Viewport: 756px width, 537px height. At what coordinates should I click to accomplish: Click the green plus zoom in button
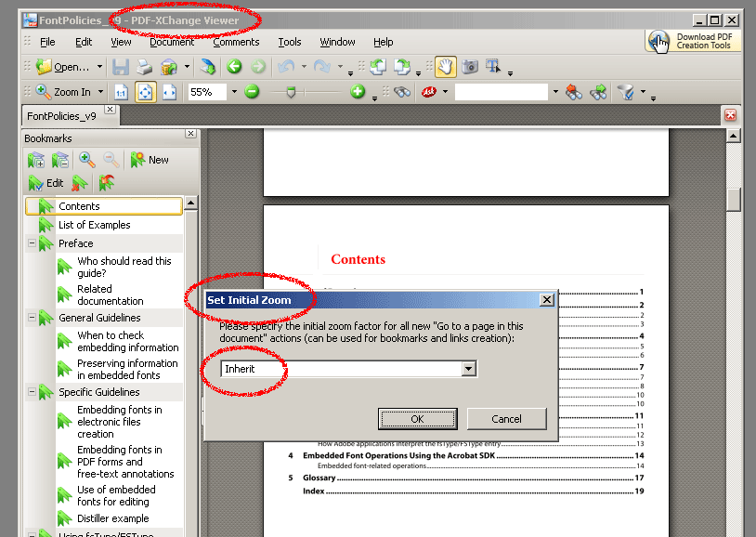pos(358,91)
